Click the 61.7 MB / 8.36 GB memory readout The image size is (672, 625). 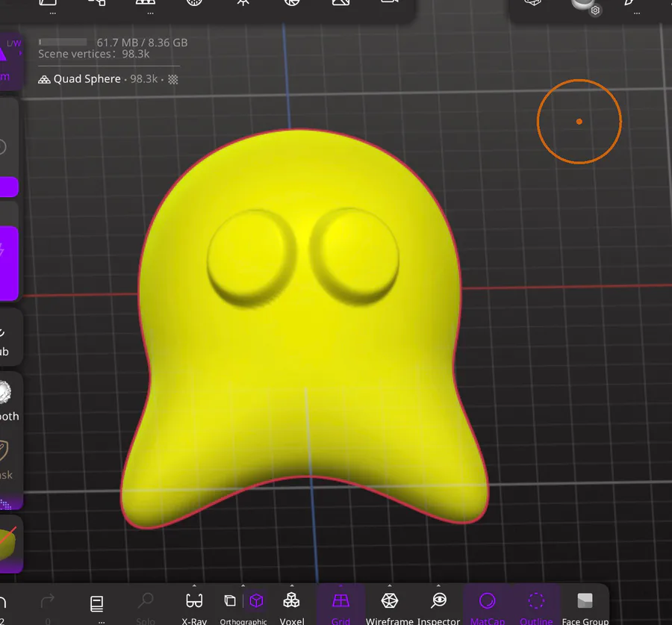[142, 43]
